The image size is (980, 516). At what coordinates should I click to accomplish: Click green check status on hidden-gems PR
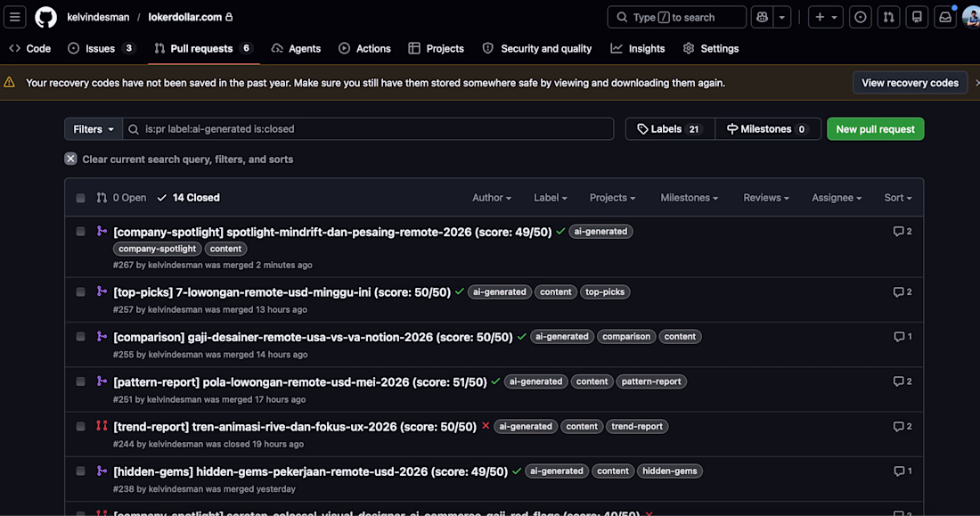[x=517, y=471]
